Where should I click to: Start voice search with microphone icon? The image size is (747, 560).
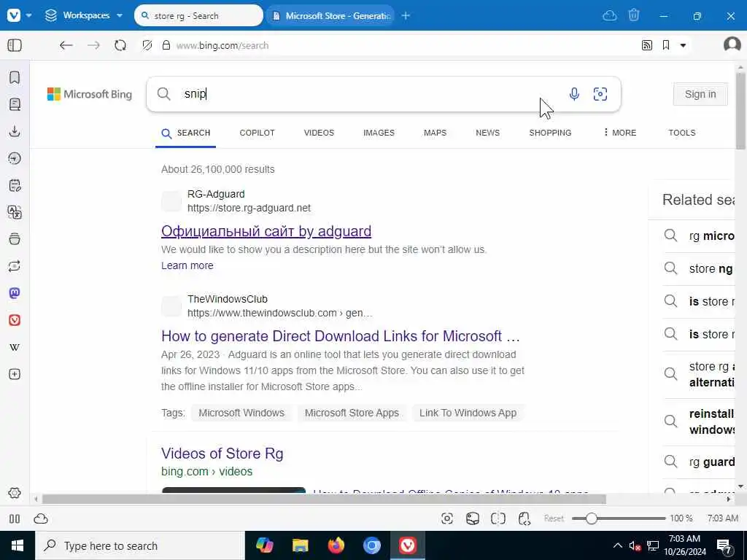coord(574,94)
